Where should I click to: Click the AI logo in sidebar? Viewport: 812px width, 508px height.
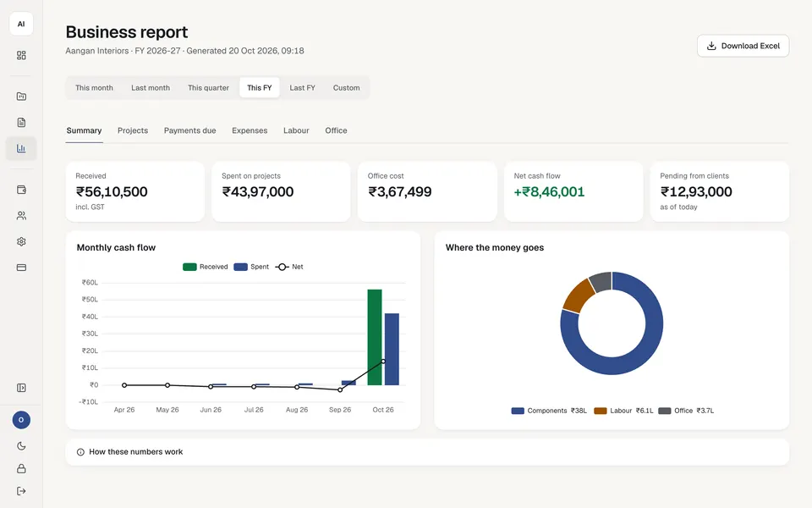click(x=21, y=24)
